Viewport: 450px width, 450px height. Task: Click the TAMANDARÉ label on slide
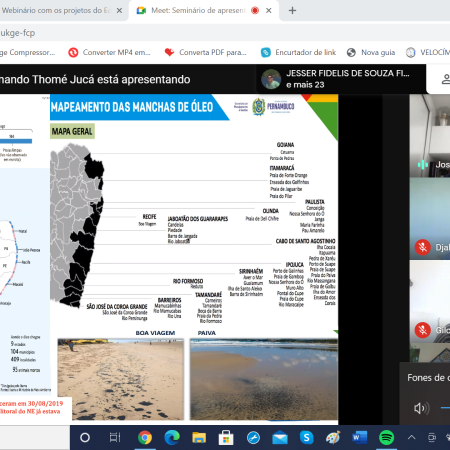tap(208, 295)
